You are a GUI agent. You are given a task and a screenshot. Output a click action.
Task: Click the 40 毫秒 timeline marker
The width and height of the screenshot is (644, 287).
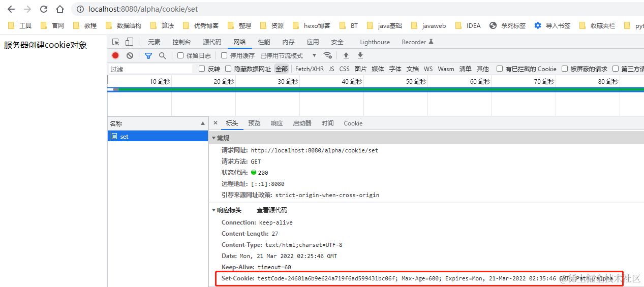pos(352,81)
